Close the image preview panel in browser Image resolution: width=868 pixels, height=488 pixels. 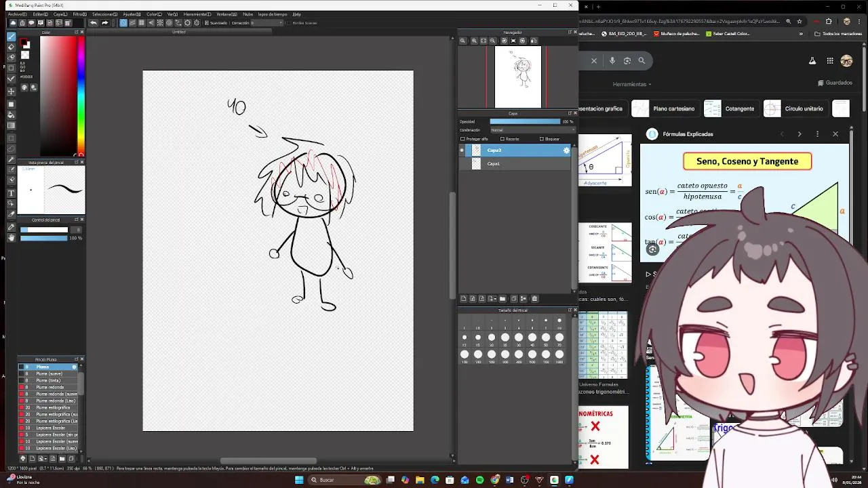coord(835,134)
